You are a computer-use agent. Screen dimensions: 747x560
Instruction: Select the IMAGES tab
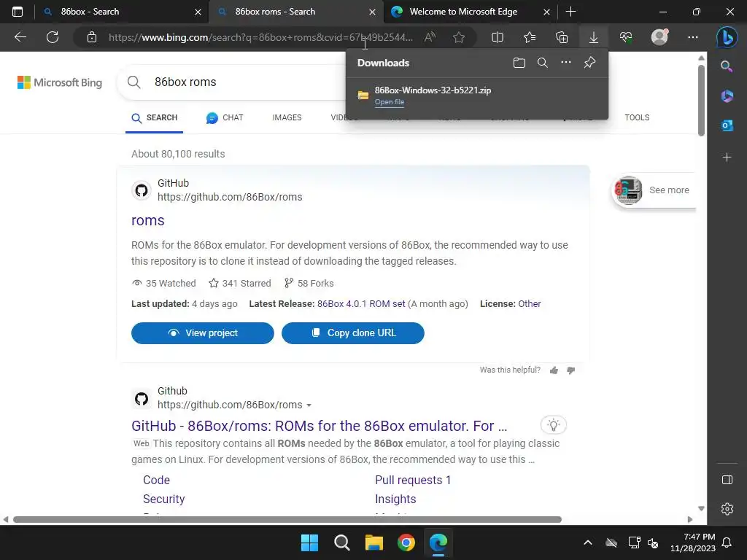coord(287,117)
